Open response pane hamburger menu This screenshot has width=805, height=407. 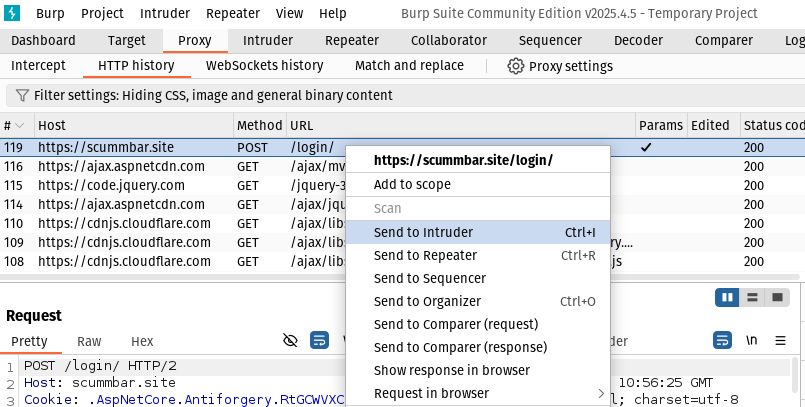click(x=780, y=340)
